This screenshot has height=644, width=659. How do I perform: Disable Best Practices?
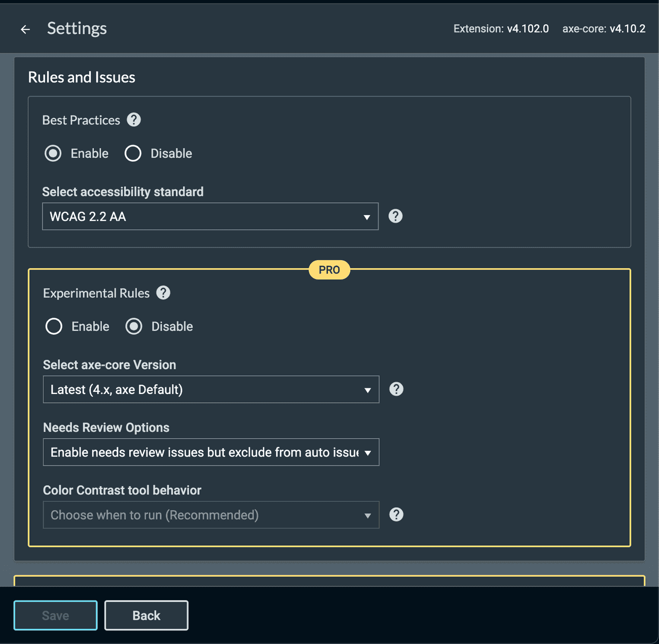133,153
